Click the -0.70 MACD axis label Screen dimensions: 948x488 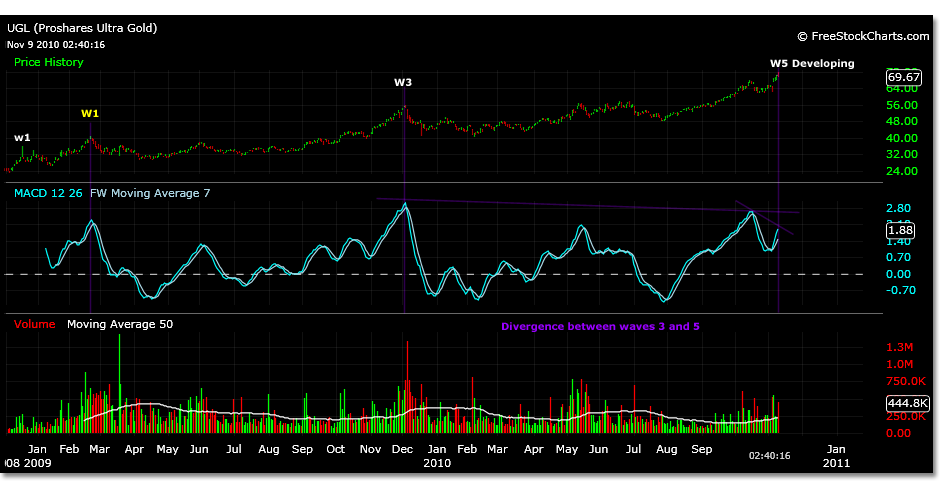pyautogui.click(x=900, y=291)
